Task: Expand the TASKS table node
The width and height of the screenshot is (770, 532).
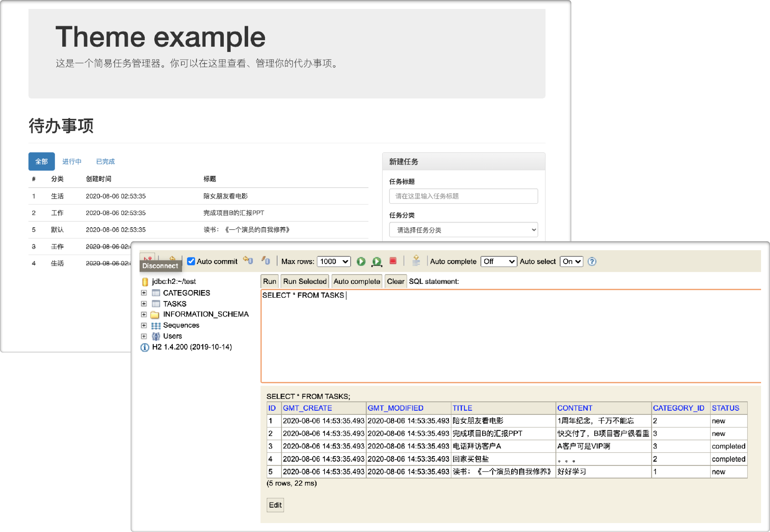Action: [144, 304]
